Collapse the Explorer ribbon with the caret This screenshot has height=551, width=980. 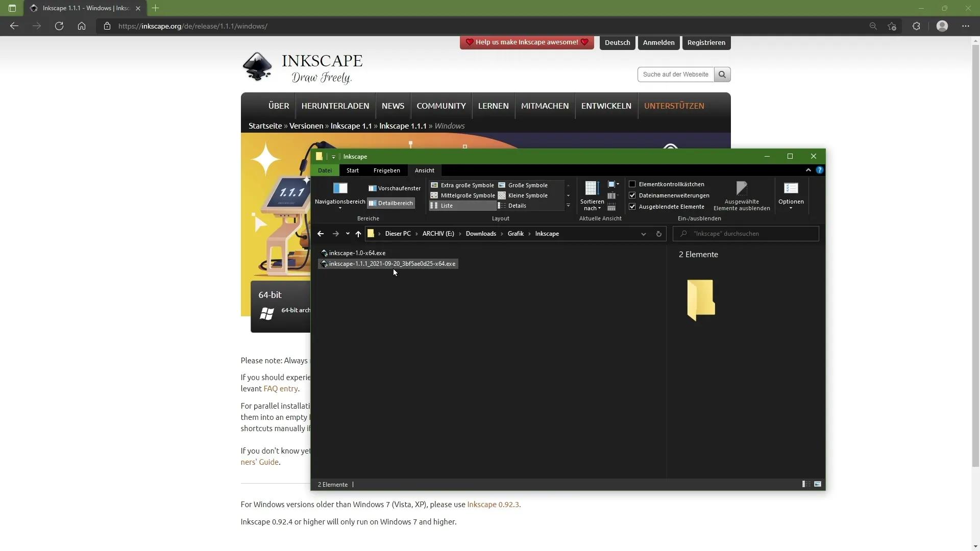[x=808, y=170]
